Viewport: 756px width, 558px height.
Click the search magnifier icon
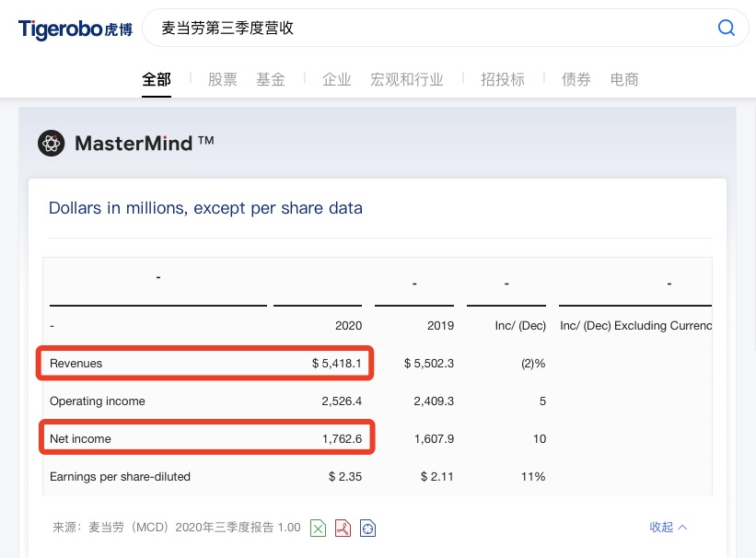[x=727, y=28]
